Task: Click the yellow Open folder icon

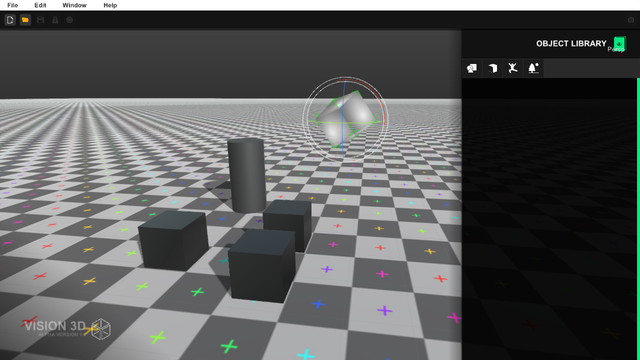Action: 25,20
